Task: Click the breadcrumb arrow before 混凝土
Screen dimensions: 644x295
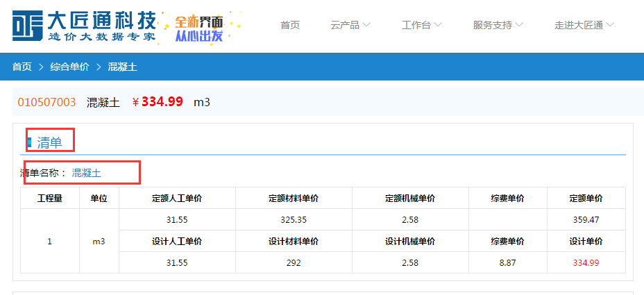Action: click(x=98, y=67)
